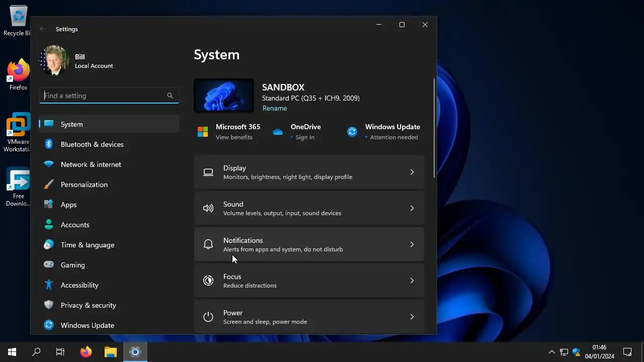This screenshot has width=644, height=362.
Task: Select the VMware Workstation desktop shortcut
Action: pos(18,132)
